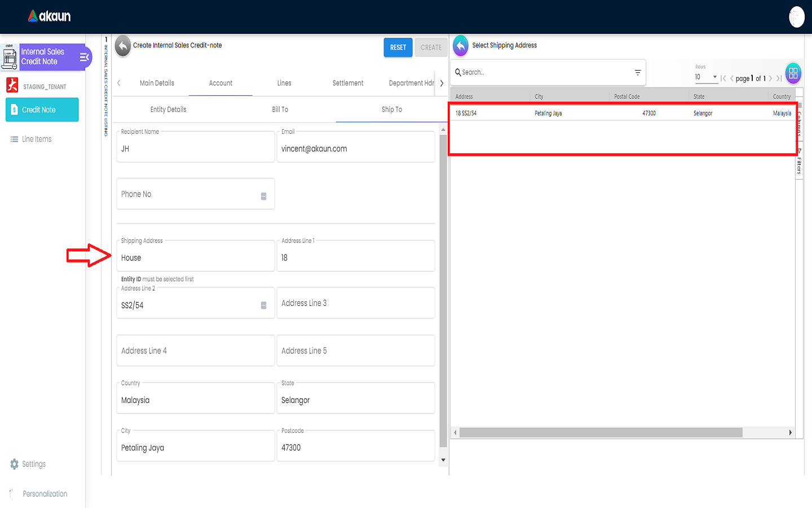Image resolution: width=812 pixels, height=508 pixels.
Task: Click the back arrow beside Select Shipping Address
Action: (x=461, y=46)
